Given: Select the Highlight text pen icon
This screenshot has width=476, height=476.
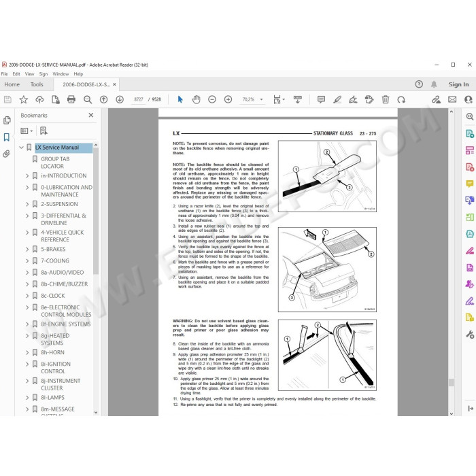Looking at the screenshot, I should [337, 99].
